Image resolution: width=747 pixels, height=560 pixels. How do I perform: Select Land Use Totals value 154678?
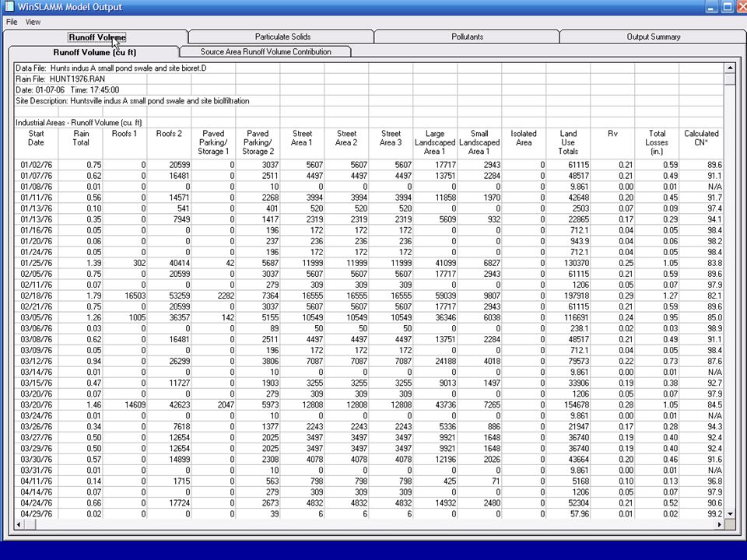[x=568, y=404]
